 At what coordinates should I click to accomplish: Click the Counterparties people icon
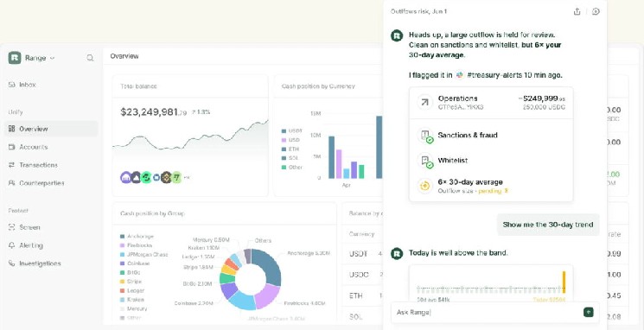(x=11, y=183)
